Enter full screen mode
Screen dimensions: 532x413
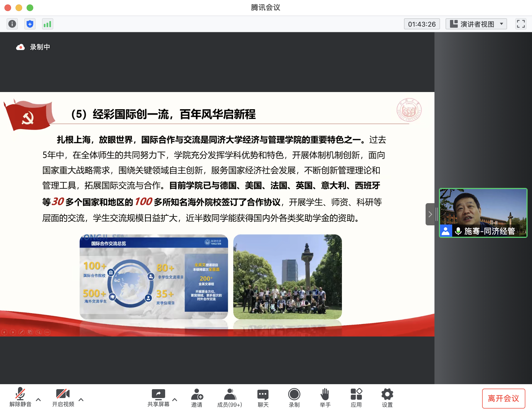(x=521, y=24)
